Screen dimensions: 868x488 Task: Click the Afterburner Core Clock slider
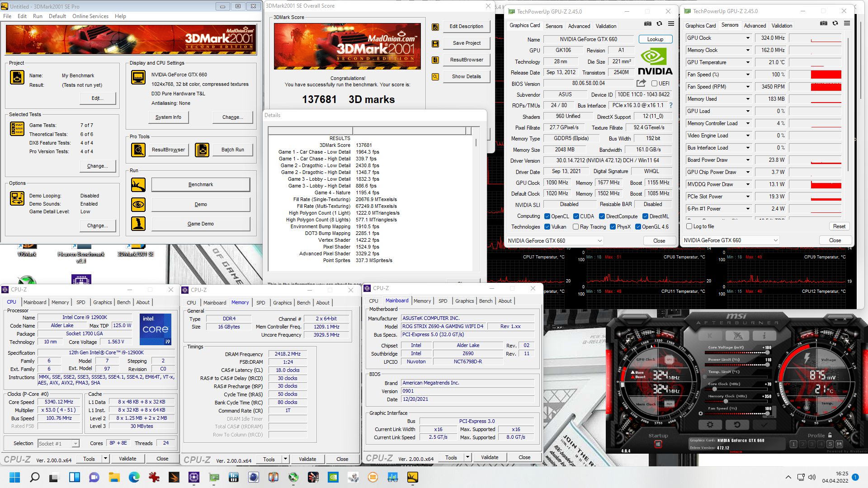[737, 389]
